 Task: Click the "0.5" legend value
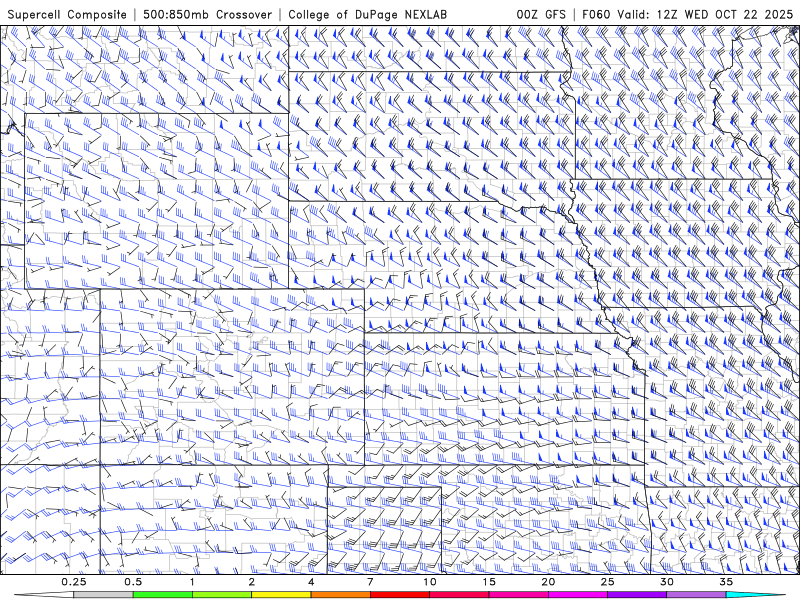pos(133,582)
